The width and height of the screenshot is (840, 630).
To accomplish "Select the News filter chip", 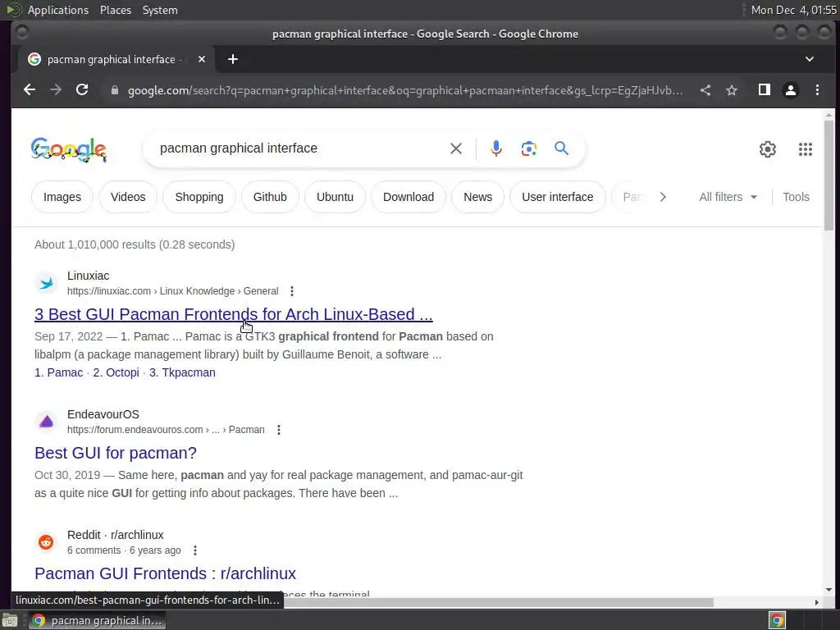I will pyautogui.click(x=478, y=197).
